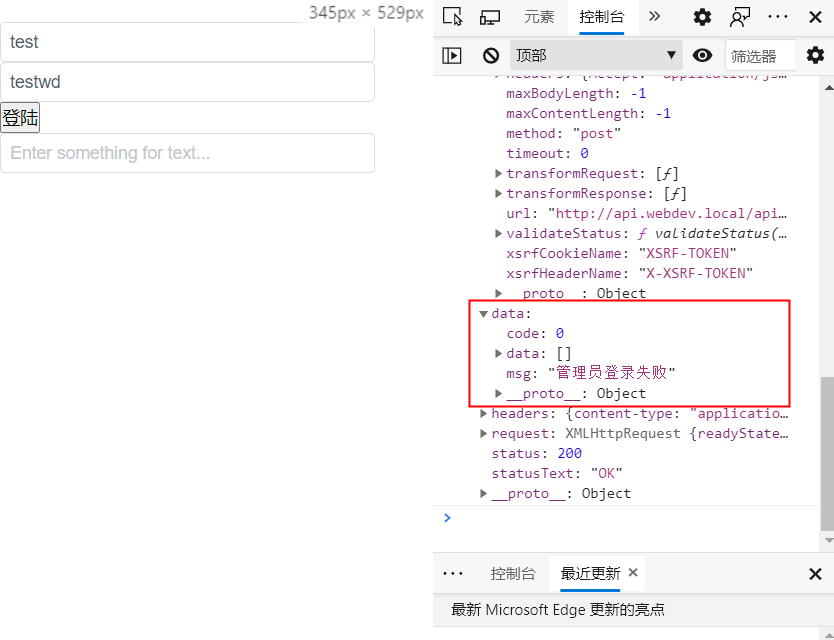Expand the transformRequest entry
Image resolution: width=834 pixels, height=640 pixels.
(498, 173)
